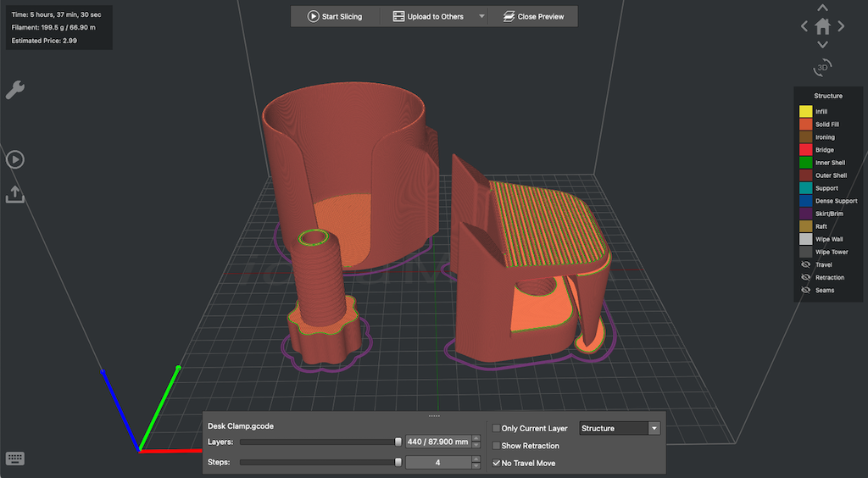Show Travel moves via its eye icon
868x478 pixels.
pos(806,264)
